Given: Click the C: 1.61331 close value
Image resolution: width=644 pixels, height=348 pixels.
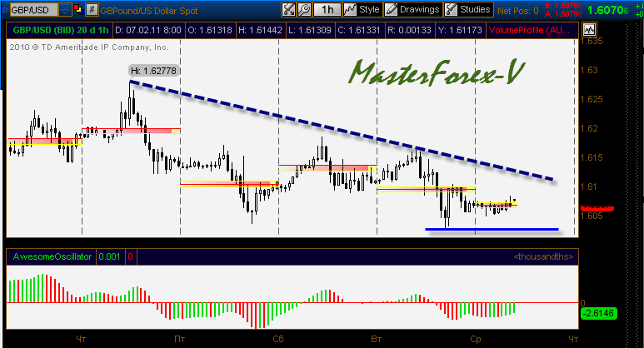Looking at the screenshot, I should [x=358, y=30].
